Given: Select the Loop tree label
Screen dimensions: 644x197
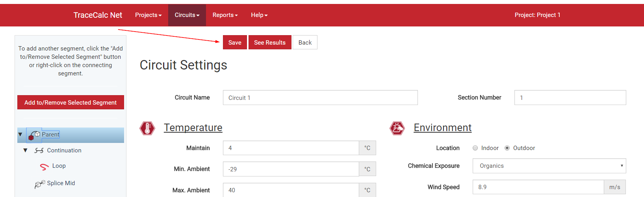Looking at the screenshot, I should (x=59, y=166).
